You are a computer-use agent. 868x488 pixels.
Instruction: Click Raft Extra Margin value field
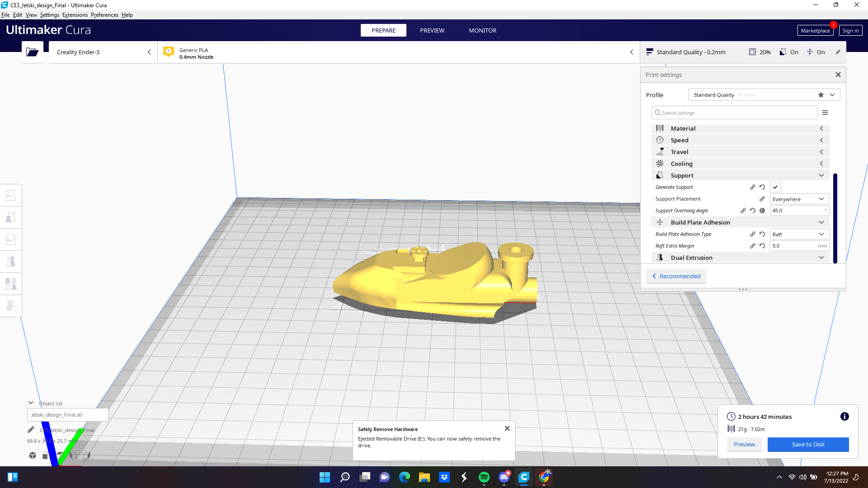point(799,246)
